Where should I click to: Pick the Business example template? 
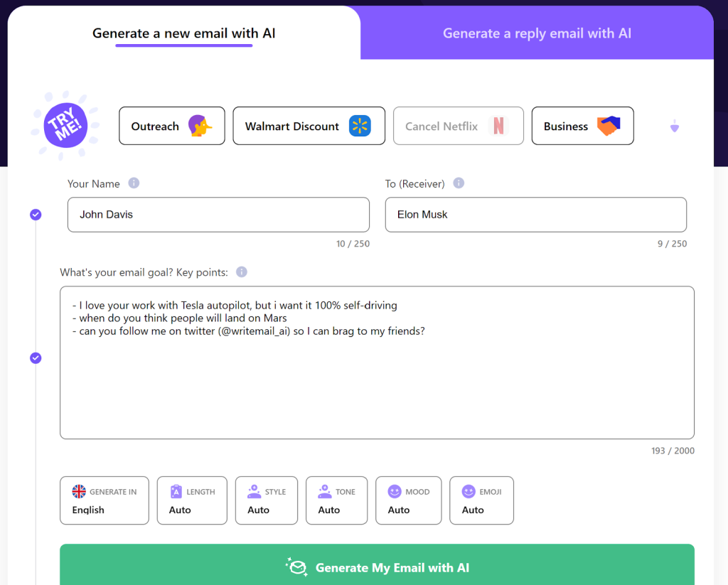(x=583, y=126)
